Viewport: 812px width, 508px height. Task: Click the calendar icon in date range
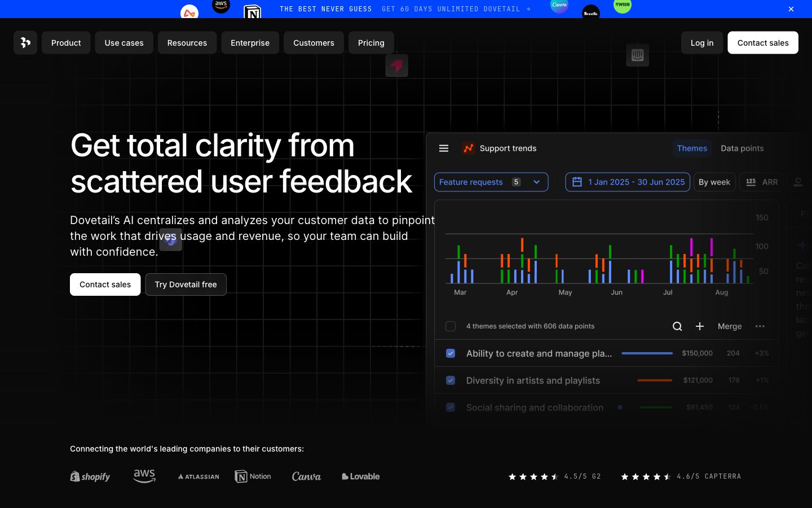[577, 182]
